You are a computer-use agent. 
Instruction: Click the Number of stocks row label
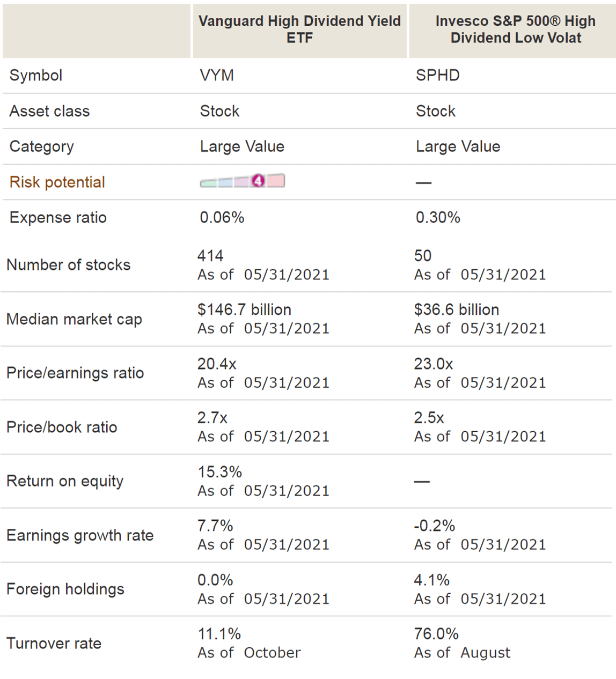pos(69,265)
